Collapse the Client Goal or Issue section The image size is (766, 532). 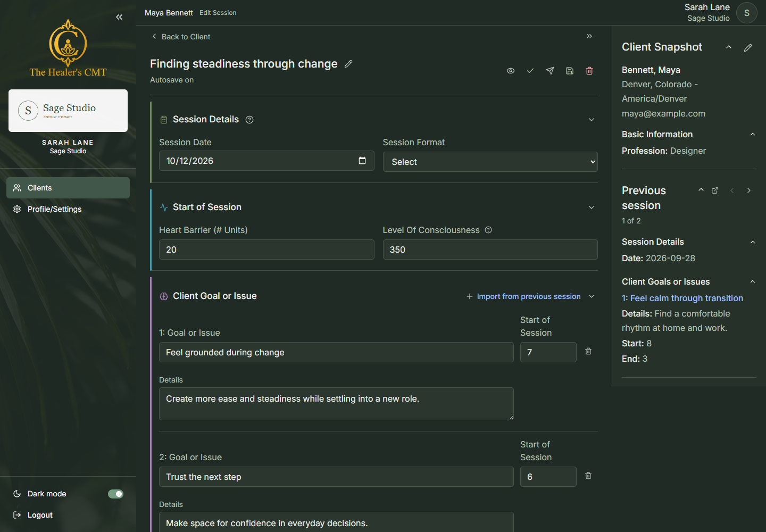[x=592, y=296]
